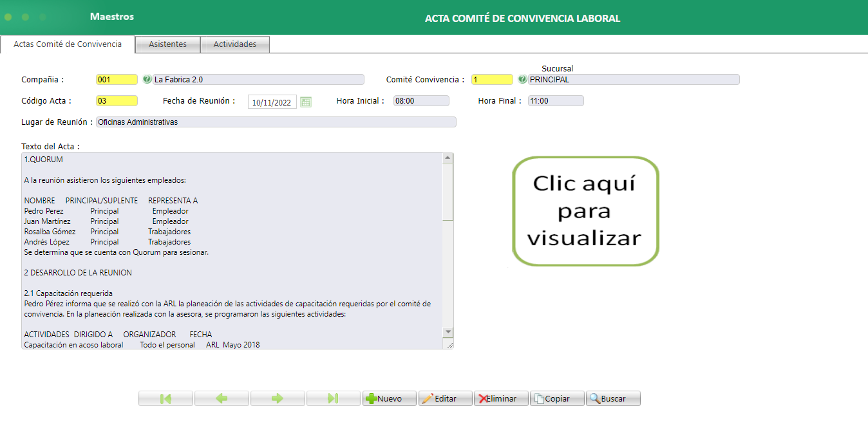Viewport: 868px width, 426px height.
Task: Jump to the last record
Action: [333, 398]
